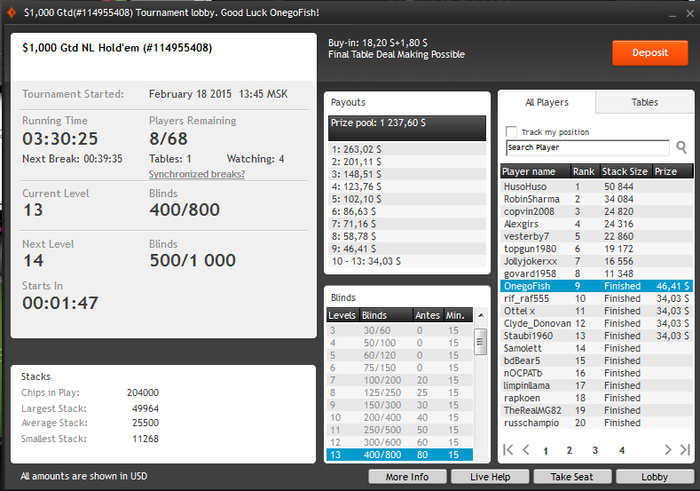The width and height of the screenshot is (700, 491).
Task: Click the partypoker logo icon in title bar
Action: [12, 12]
